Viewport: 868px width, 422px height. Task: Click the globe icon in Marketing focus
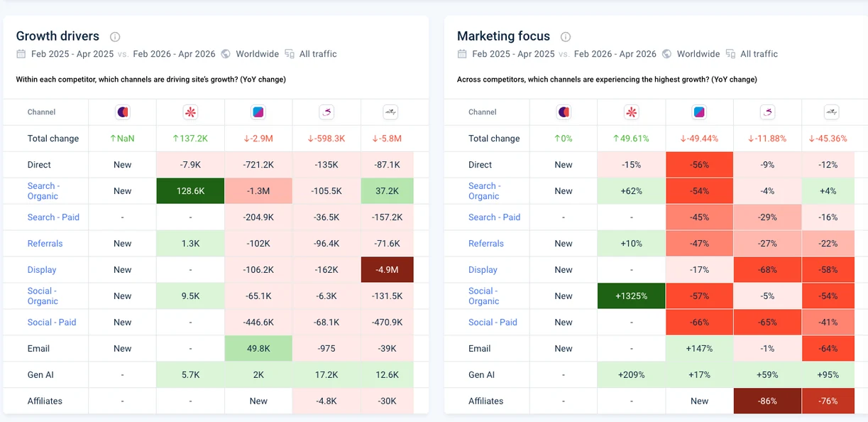point(666,54)
